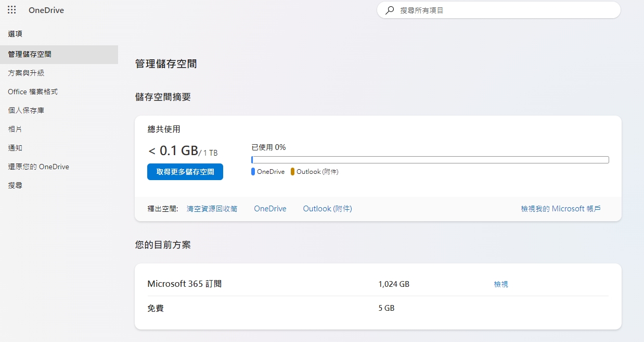Viewport: 644px width, 342px height.
Task: Open 檢視我的 Microsoft 帳戶 link
Action: click(561, 208)
